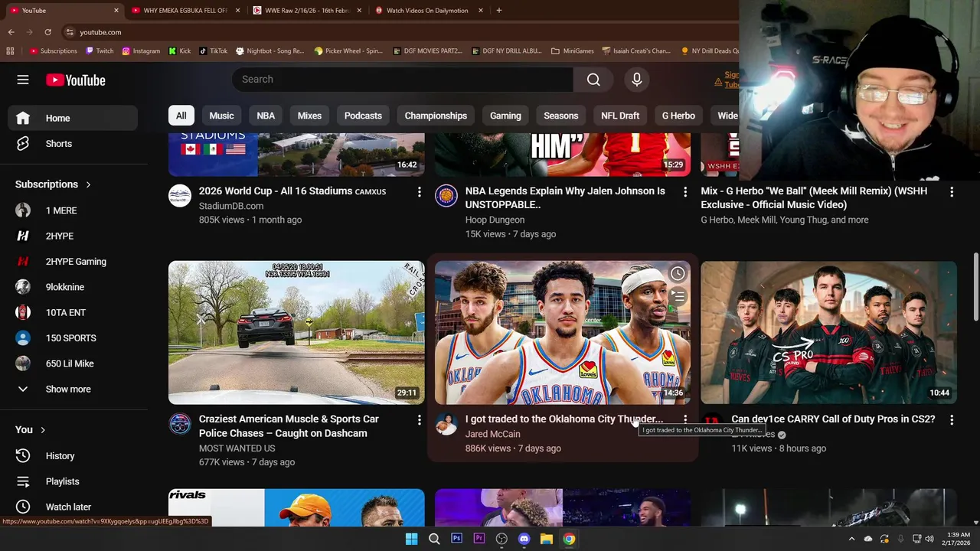
Task: Open Windows Start menu
Action: (411, 539)
